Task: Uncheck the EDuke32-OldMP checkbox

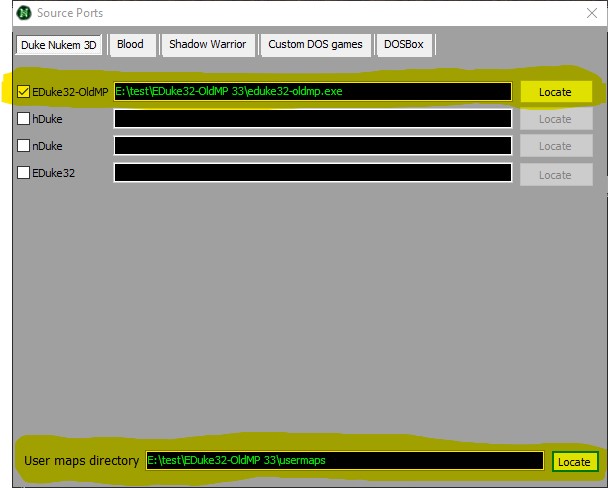Action: click(23, 92)
